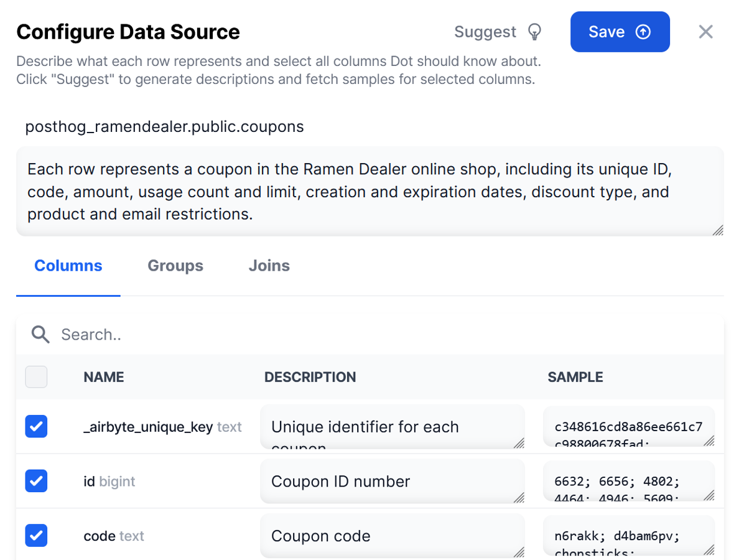
Task: Click the Save button
Action: pyautogui.click(x=620, y=31)
